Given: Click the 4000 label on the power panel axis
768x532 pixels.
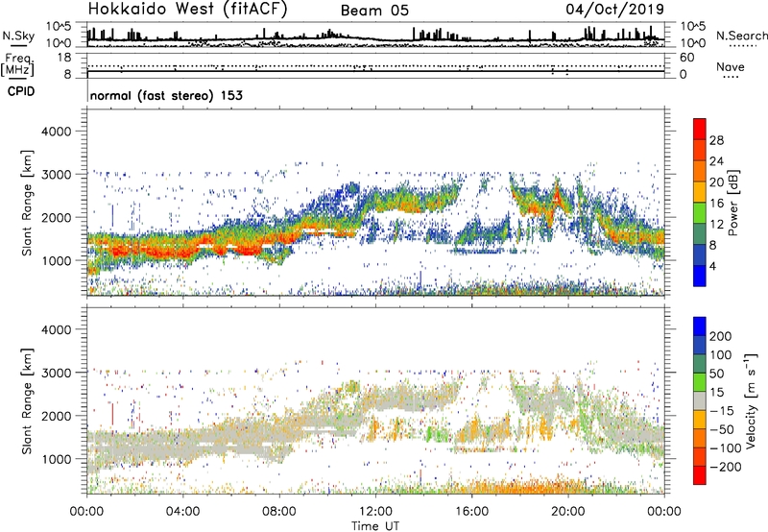Looking at the screenshot, I should (56, 132).
